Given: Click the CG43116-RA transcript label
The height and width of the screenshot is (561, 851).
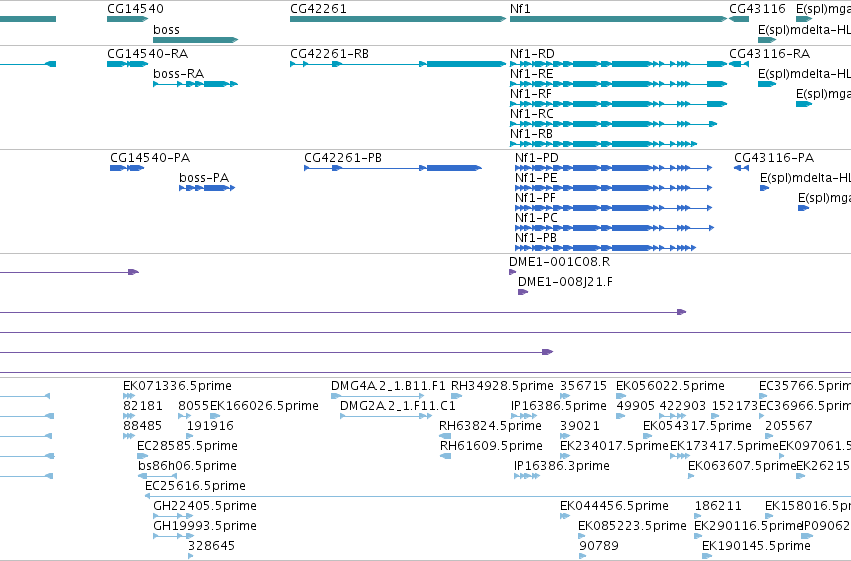Looking at the screenshot, I should [x=770, y=54].
